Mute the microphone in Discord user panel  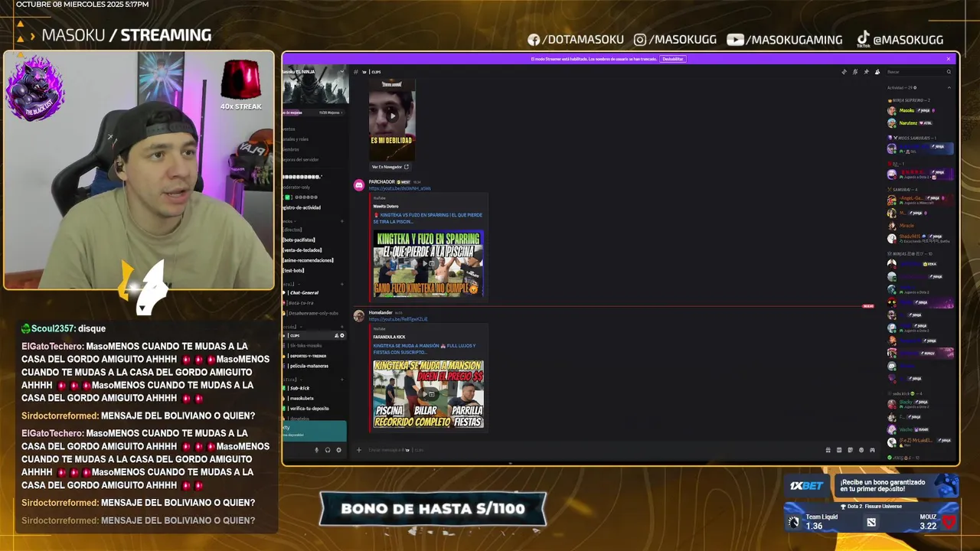click(x=316, y=450)
